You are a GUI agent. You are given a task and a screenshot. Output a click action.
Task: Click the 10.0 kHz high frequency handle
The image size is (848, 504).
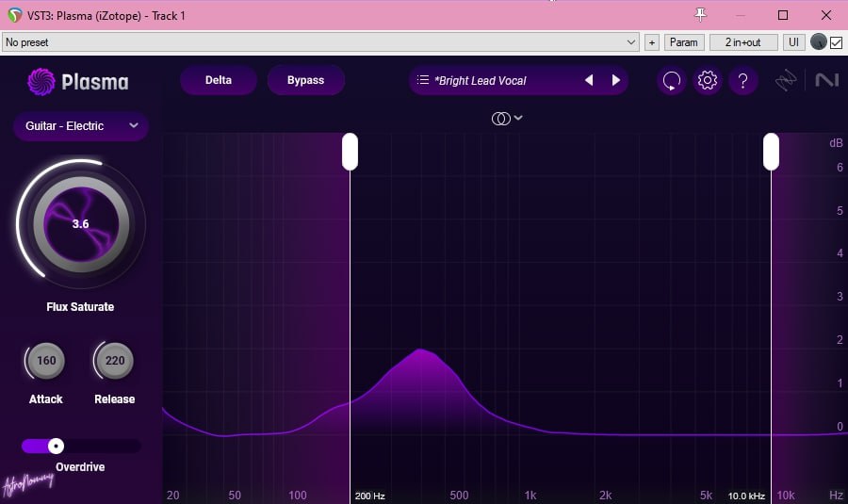click(x=771, y=152)
